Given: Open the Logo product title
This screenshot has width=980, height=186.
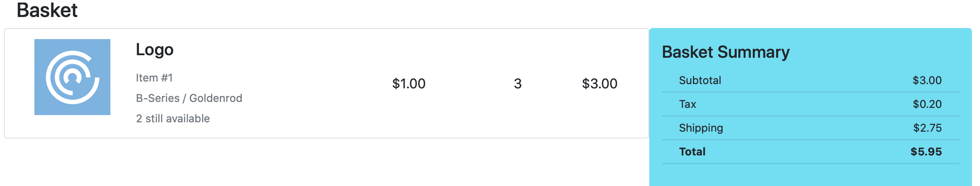Looking at the screenshot, I should click(x=155, y=50).
